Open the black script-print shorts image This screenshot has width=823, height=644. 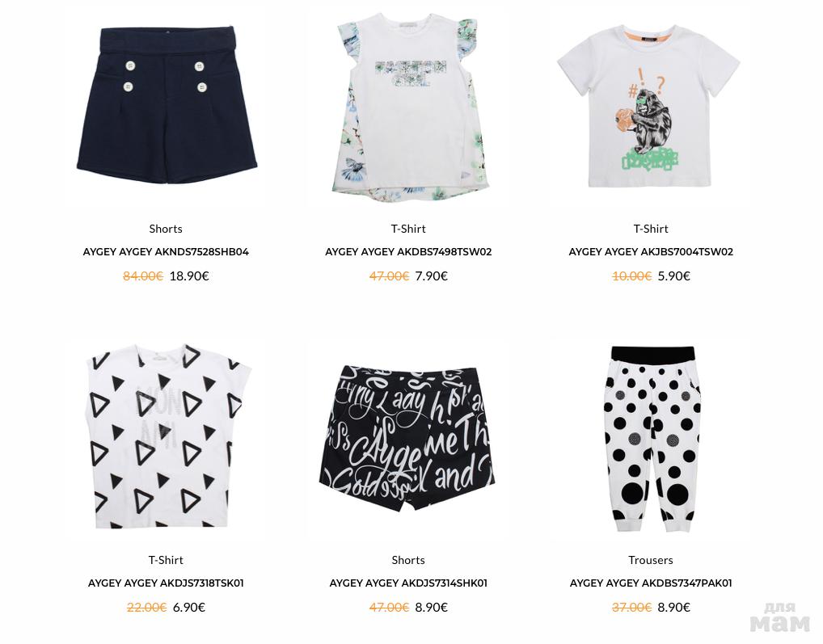[x=407, y=439]
